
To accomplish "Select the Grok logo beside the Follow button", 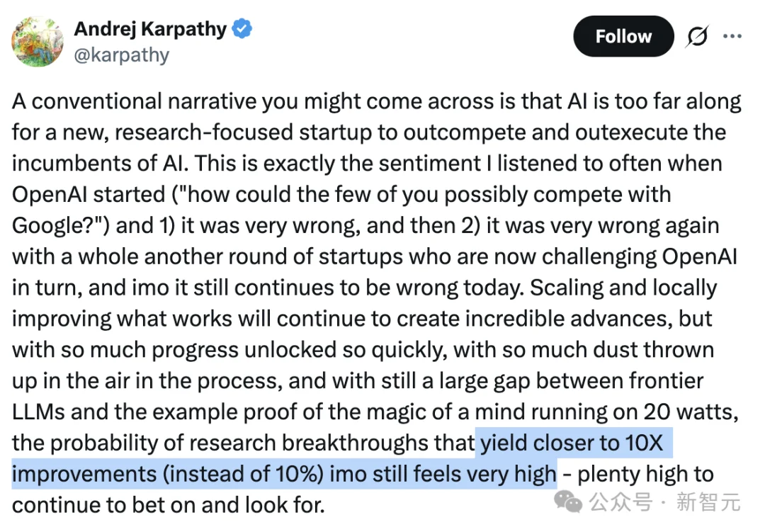I will pos(697,36).
